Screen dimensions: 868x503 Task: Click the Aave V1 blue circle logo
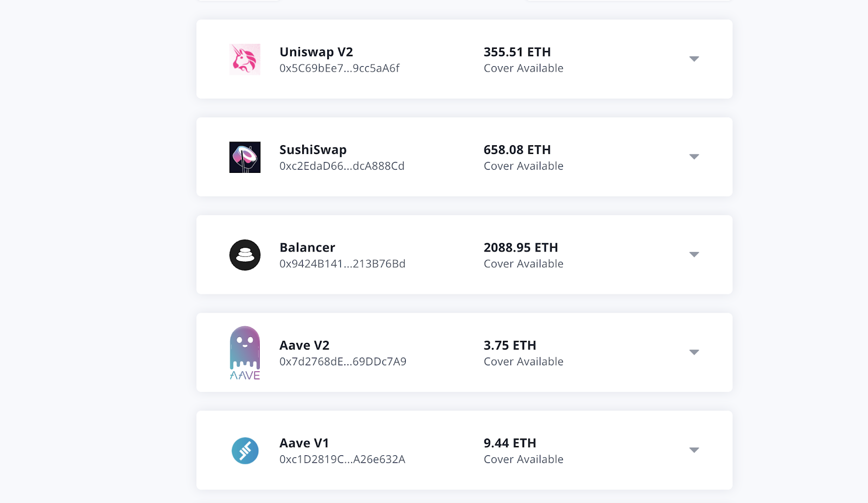[245, 450]
